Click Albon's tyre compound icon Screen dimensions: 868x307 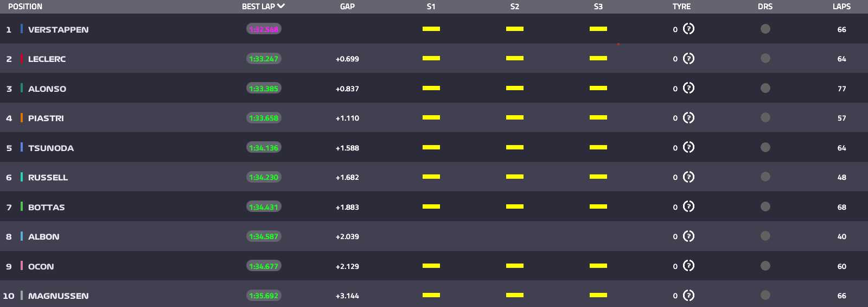(688, 236)
